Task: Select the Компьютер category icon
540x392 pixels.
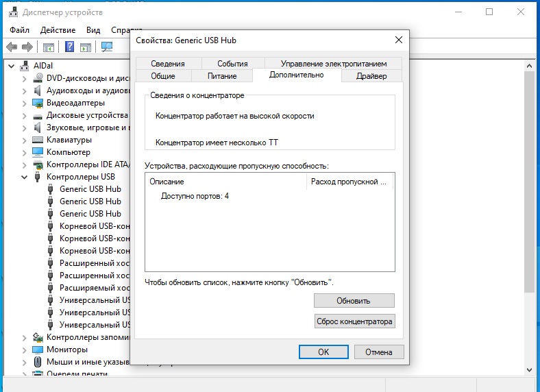Action: coord(39,152)
